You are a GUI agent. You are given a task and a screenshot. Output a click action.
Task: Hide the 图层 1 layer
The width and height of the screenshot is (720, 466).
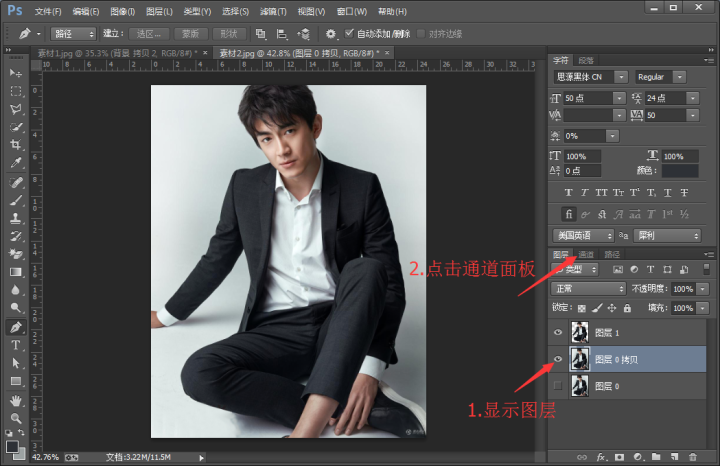tap(558, 332)
